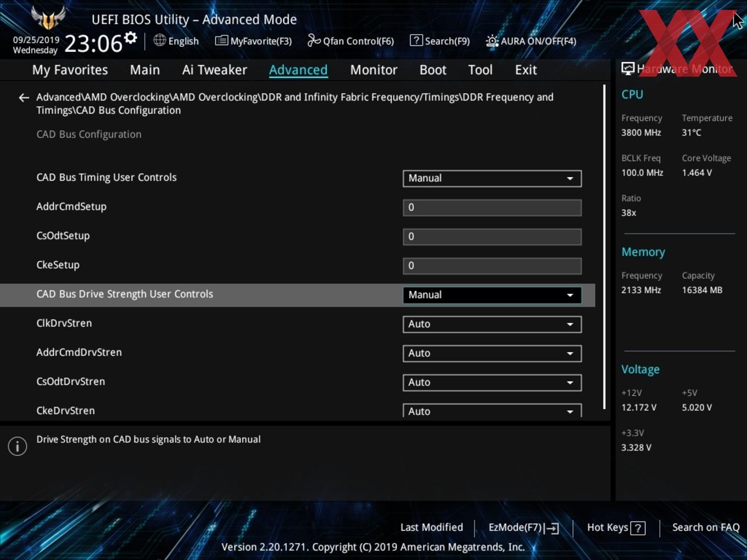Open CAD Bus Timing User Controls dropdown

pyautogui.click(x=492, y=178)
